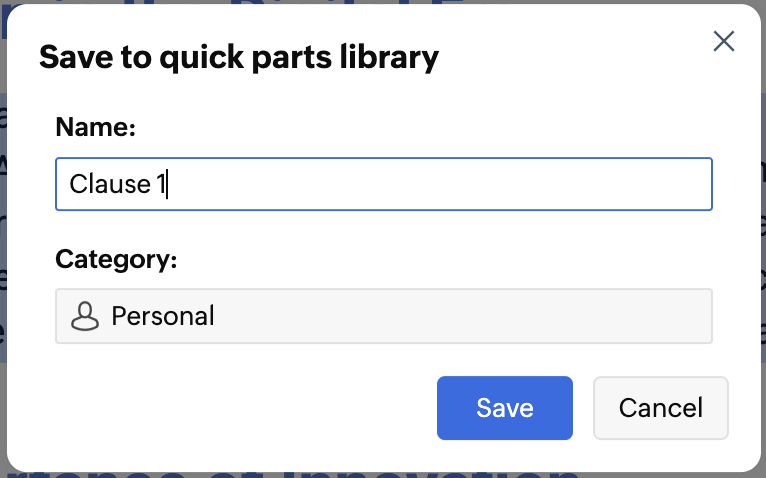This screenshot has width=766, height=478.
Task: Click the blank right side of Category field
Action: tap(600, 317)
